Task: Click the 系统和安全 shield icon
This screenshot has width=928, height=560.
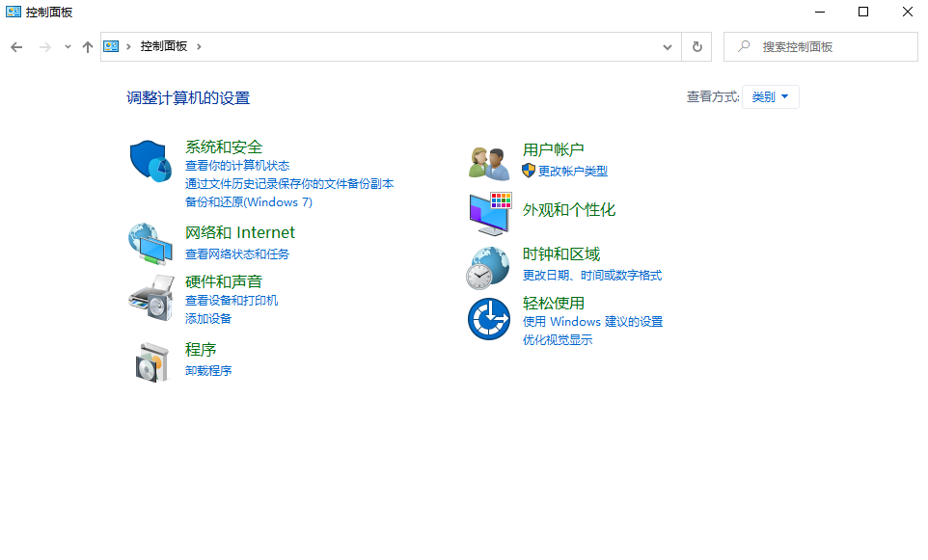Action: pyautogui.click(x=150, y=160)
